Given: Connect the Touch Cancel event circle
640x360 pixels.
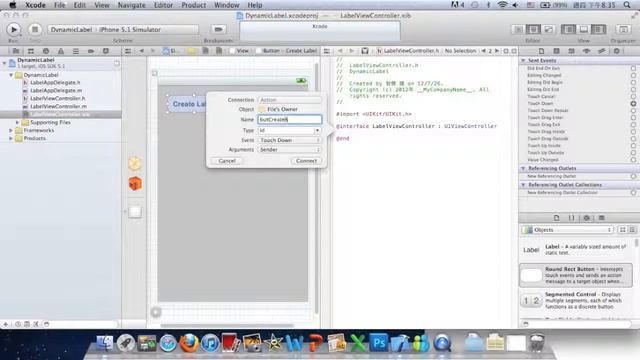Looking at the screenshot, I should [x=633, y=96].
